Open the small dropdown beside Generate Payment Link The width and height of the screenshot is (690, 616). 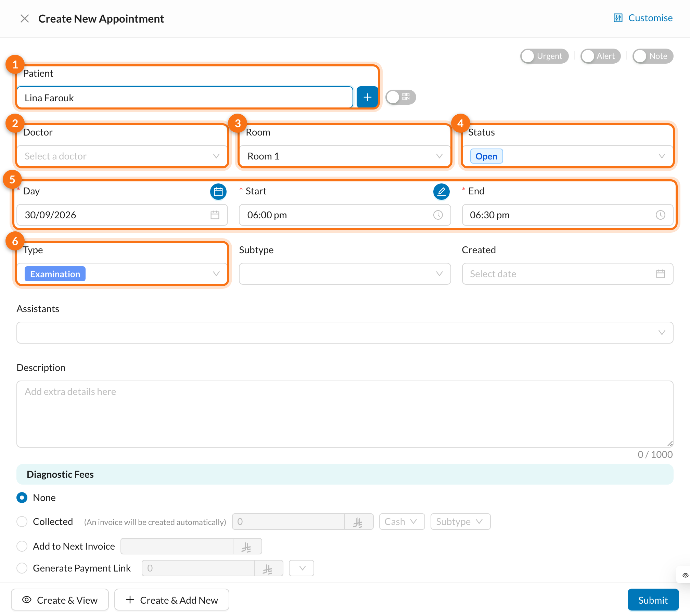(302, 568)
